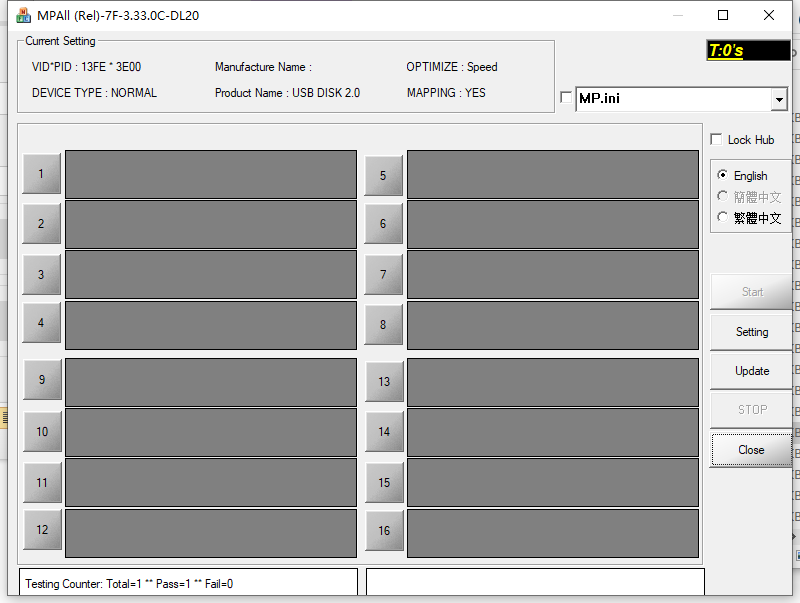The width and height of the screenshot is (800, 603).
Task: Click port number 14 button
Action: [384, 432]
